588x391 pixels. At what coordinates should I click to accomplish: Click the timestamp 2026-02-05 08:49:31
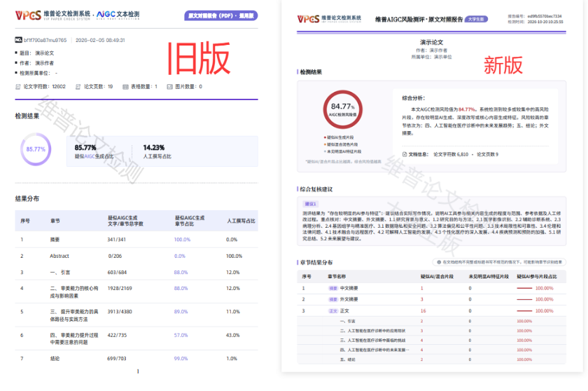click(x=100, y=40)
